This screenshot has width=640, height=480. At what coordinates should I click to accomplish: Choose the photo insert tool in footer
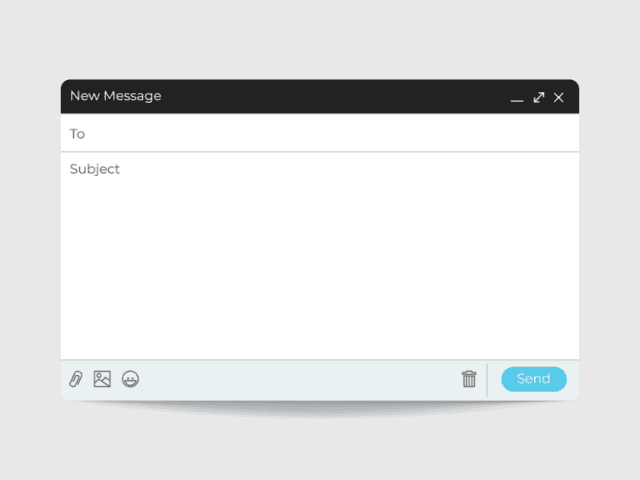tap(102, 379)
